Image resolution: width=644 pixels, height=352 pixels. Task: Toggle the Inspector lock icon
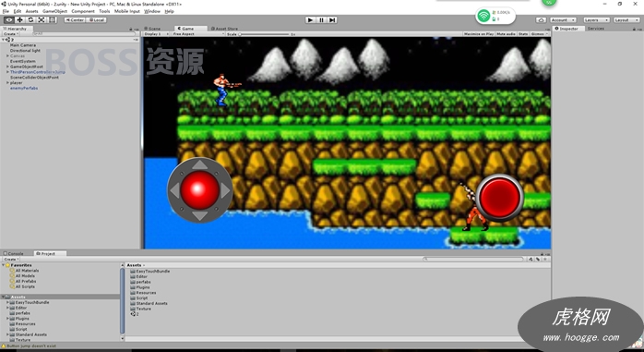coord(635,29)
